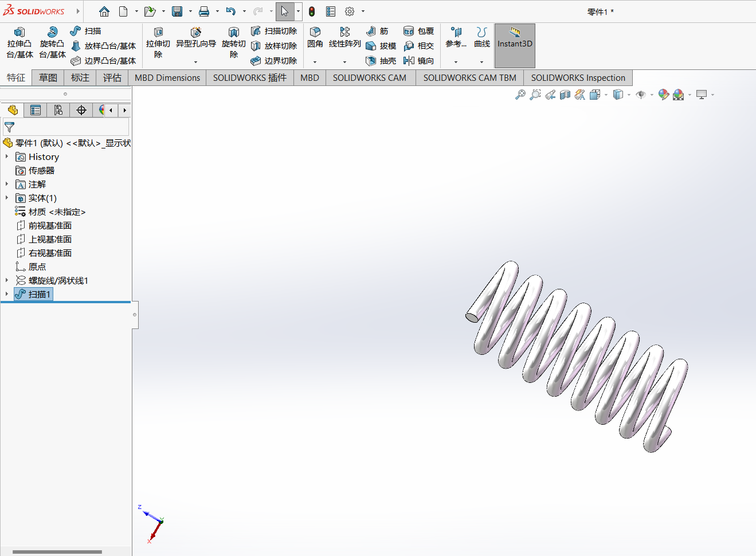Choose Lofted Boss 放样凸台/基体
The width and height of the screenshot is (756, 556).
click(103, 46)
